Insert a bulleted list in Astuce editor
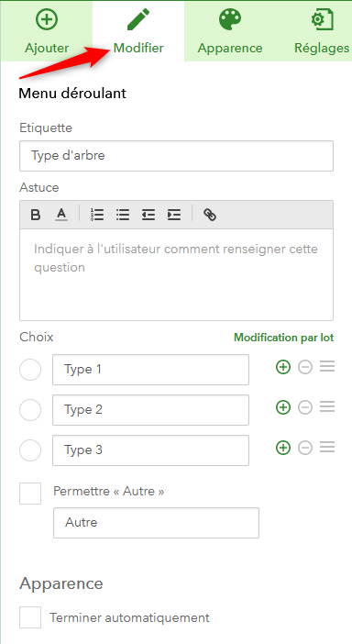Viewport: 352px width, 644px height. pyautogui.click(x=123, y=215)
